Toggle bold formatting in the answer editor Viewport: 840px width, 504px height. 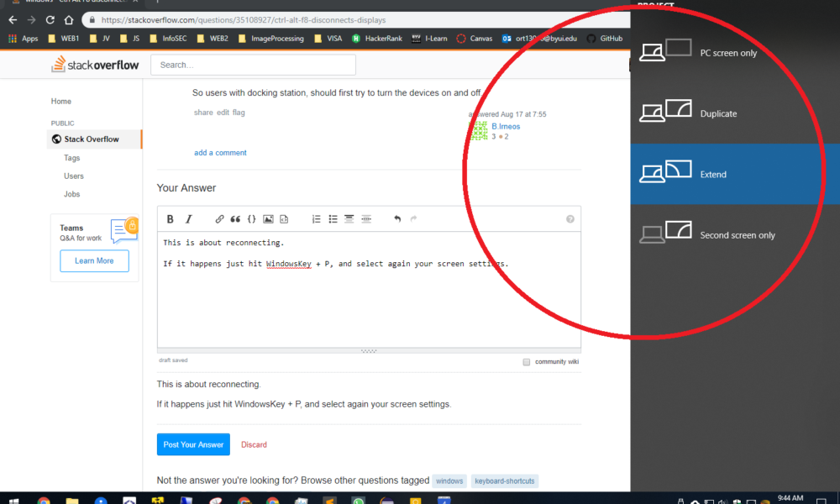[x=170, y=218]
